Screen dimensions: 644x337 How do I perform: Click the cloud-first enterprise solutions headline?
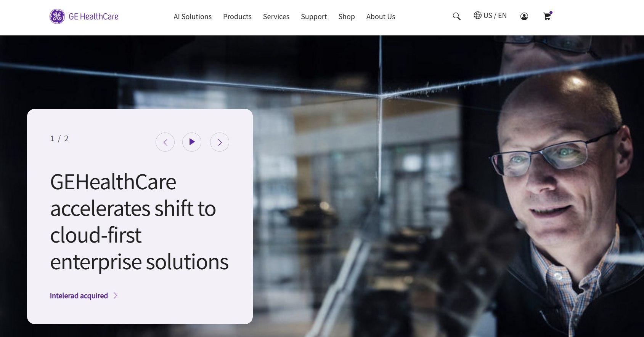pos(139,222)
